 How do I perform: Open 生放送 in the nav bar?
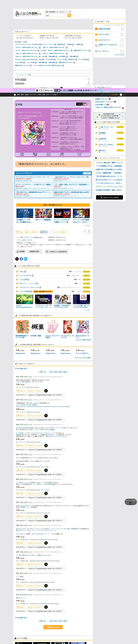click(x=27, y=95)
